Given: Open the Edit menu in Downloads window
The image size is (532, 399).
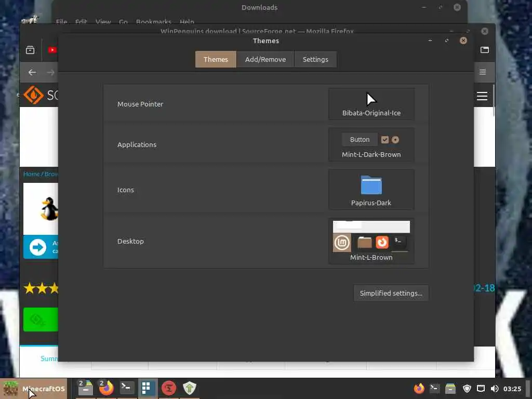Looking at the screenshot, I should [x=81, y=22].
